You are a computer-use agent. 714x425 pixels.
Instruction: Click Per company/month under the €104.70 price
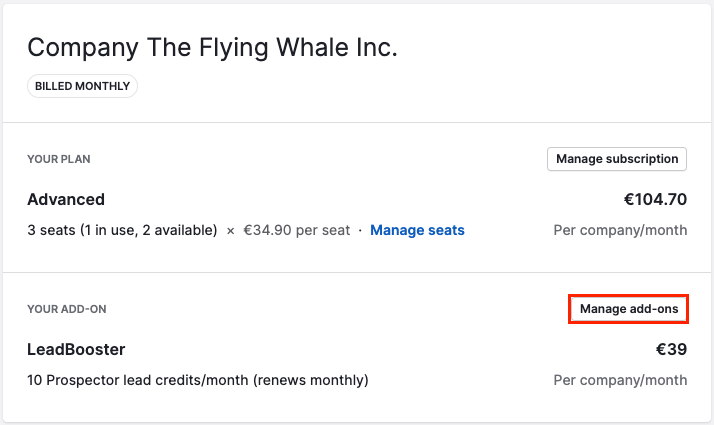pos(620,230)
